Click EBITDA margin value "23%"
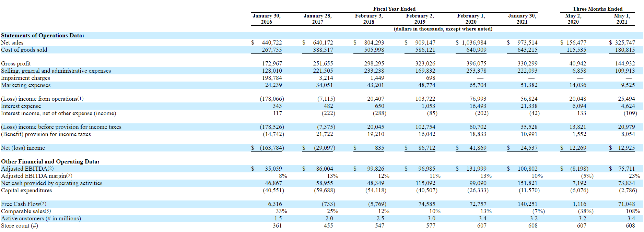 634,176
